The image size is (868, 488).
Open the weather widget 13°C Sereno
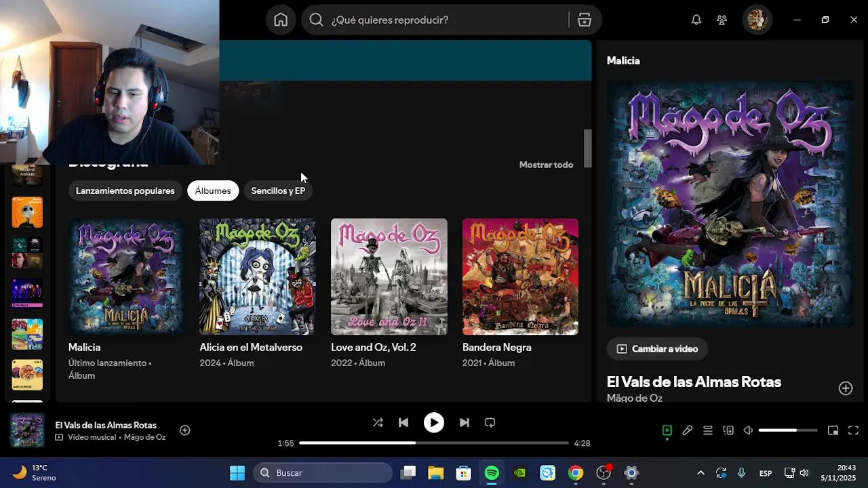[35, 472]
